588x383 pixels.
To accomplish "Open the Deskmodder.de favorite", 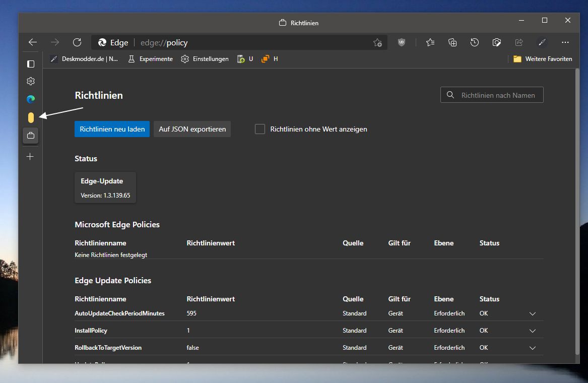I will 84,59.
